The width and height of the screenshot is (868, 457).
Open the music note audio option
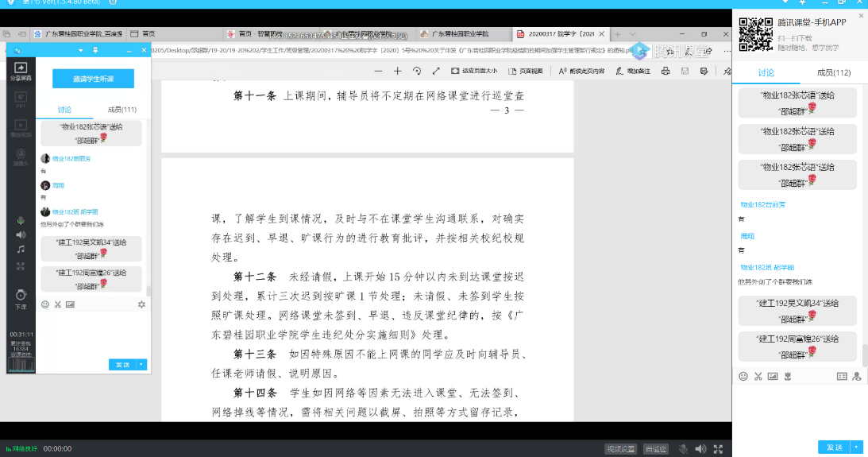pyautogui.click(x=21, y=250)
